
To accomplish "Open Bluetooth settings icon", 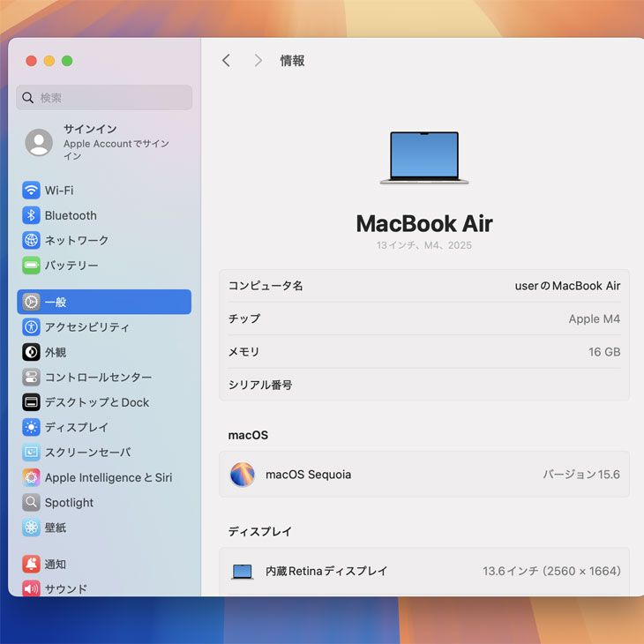I will 31,215.
